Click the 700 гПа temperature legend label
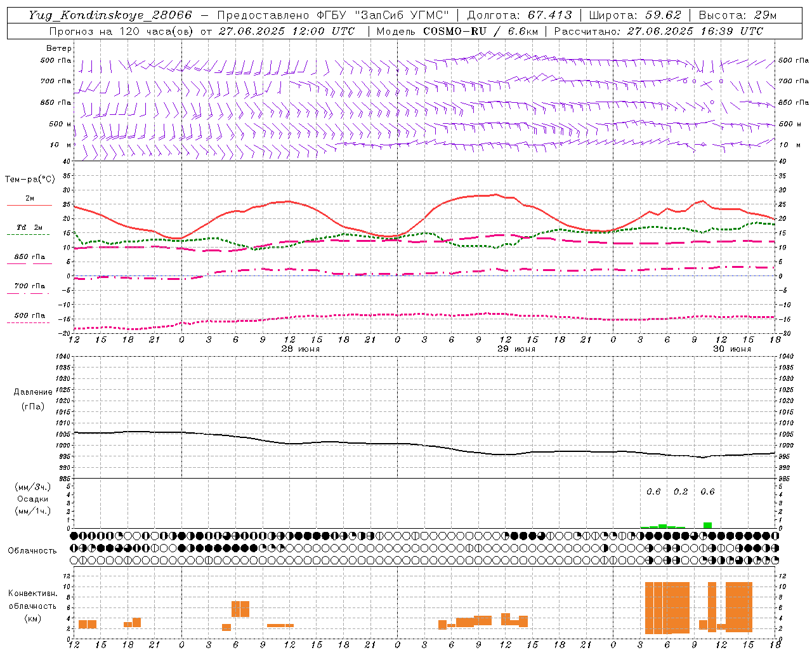Image resolution: width=812 pixels, height=650 pixels. point(30,286)
